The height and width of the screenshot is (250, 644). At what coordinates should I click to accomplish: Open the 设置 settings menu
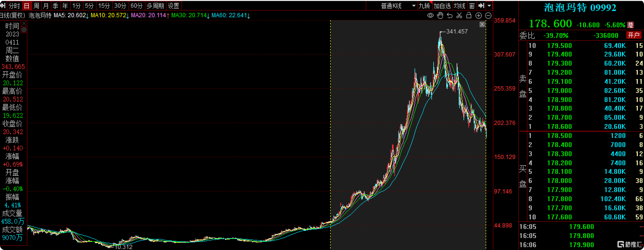(x=173, y=6)
